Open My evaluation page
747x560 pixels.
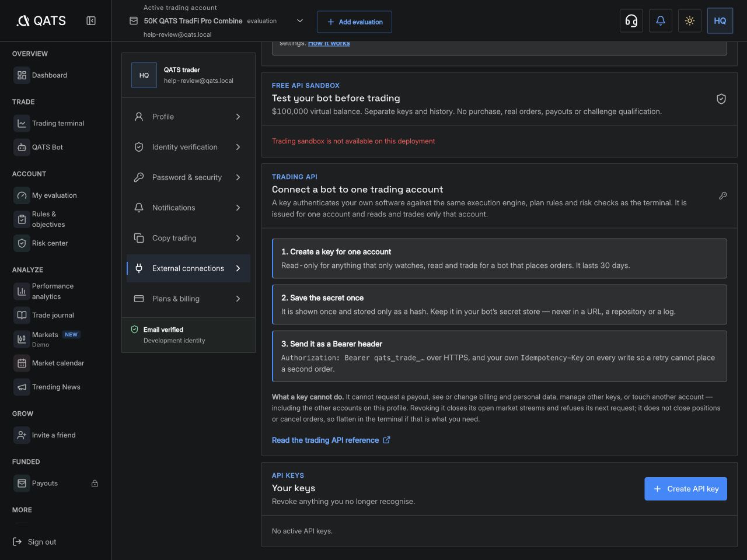pos(56,195)
